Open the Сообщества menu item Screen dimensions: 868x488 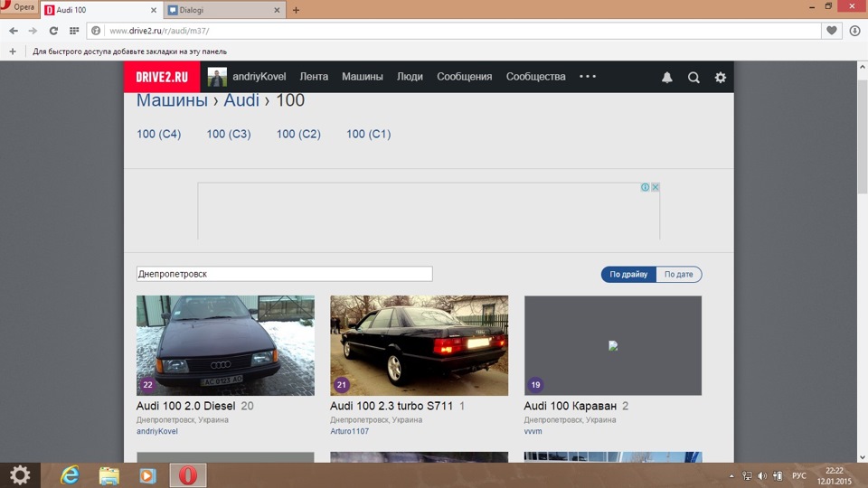pyautogui.click(x=536, y=77)
